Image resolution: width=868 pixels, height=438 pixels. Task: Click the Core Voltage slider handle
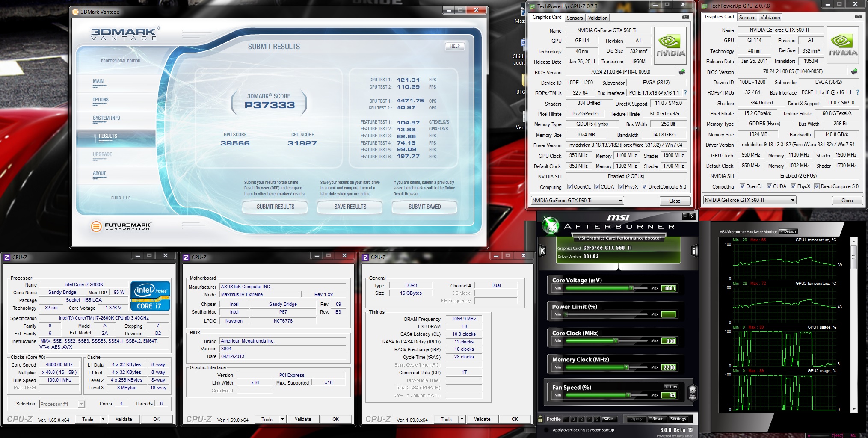(631, 288)
